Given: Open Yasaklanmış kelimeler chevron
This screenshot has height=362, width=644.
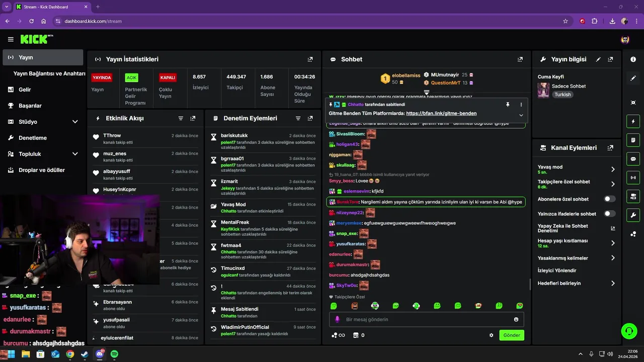Looking at the screenshot, I should (x=613, y=258).
